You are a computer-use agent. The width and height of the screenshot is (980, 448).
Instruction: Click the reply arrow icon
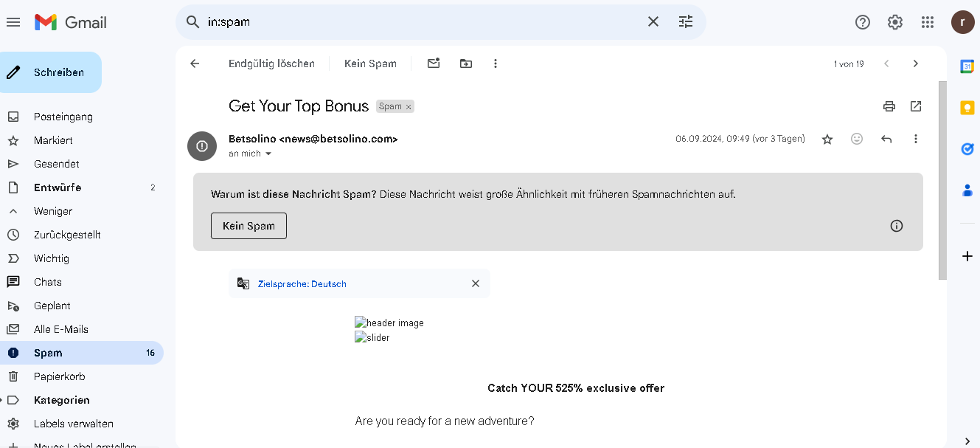coord(886,139)
